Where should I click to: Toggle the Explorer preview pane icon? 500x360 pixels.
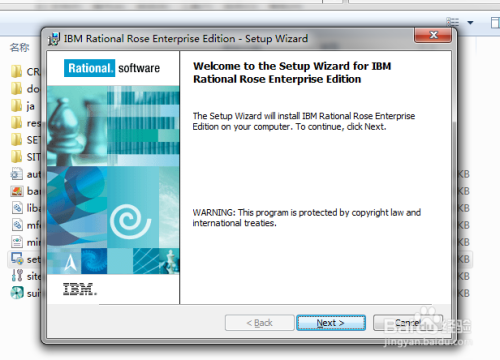point(495,23)
